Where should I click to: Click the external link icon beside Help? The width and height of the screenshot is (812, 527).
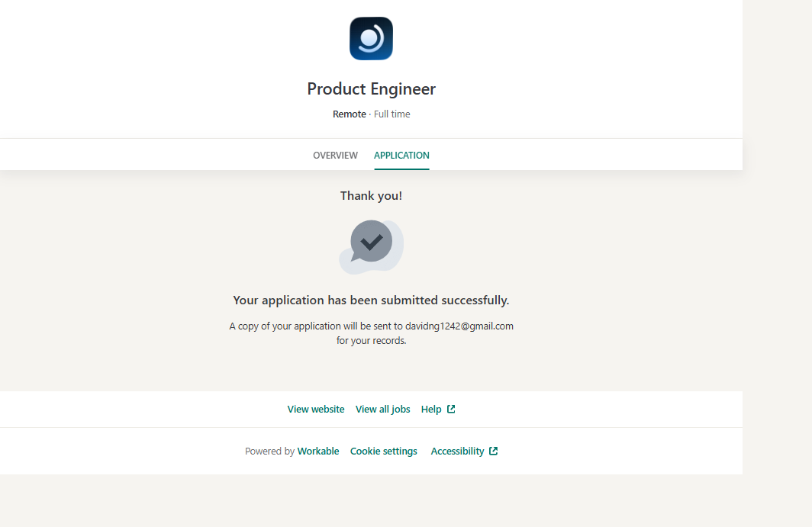(451, 410)
